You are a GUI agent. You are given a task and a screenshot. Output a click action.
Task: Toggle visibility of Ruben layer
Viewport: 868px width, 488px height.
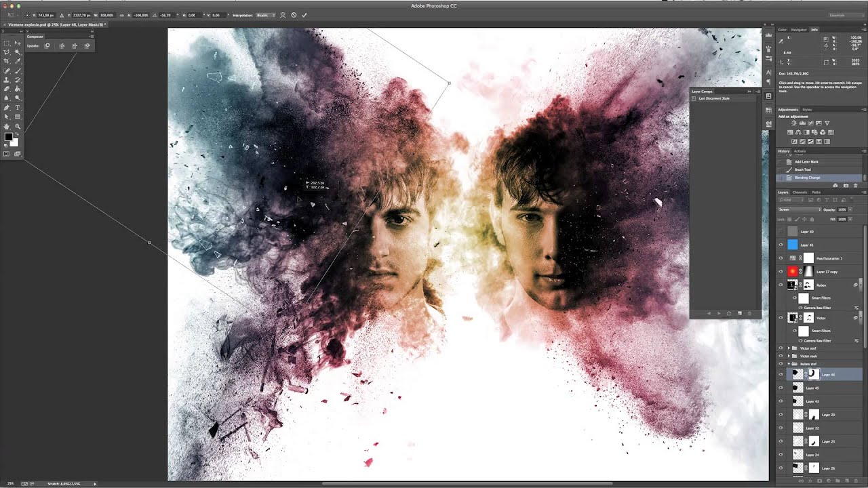[781, 285]
